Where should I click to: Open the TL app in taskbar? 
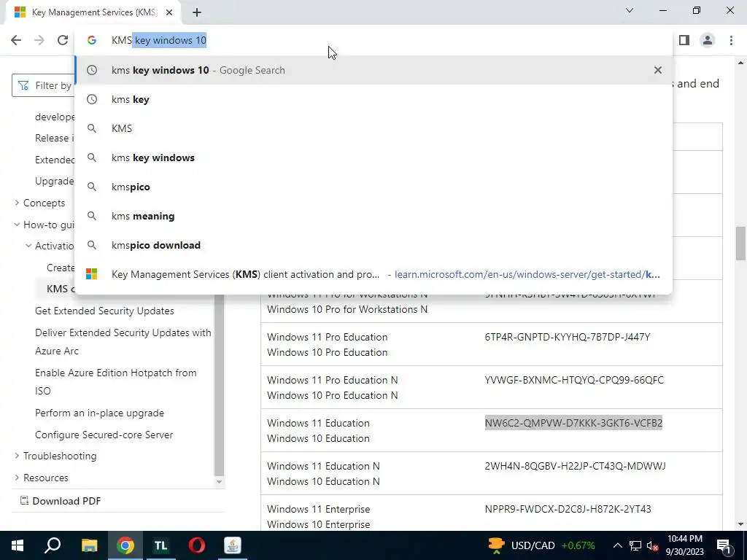(x=160, y=545)
